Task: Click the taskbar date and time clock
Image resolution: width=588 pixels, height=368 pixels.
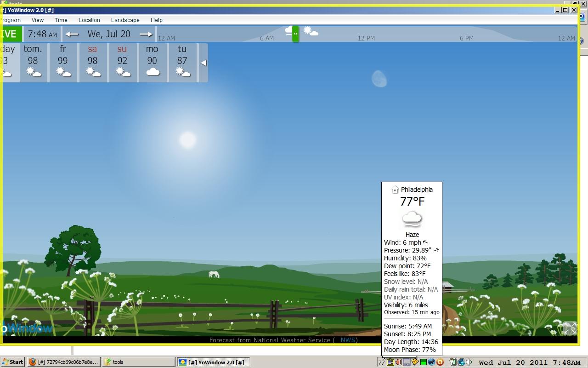Action: tap(529, 362)
